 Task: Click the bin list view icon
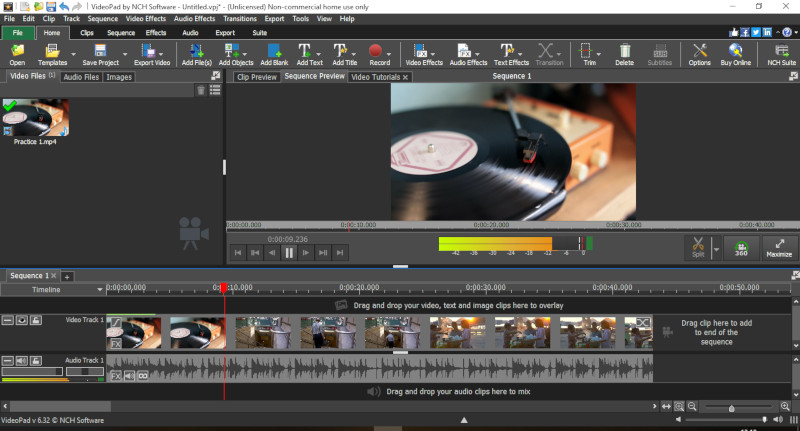(215, 90)
